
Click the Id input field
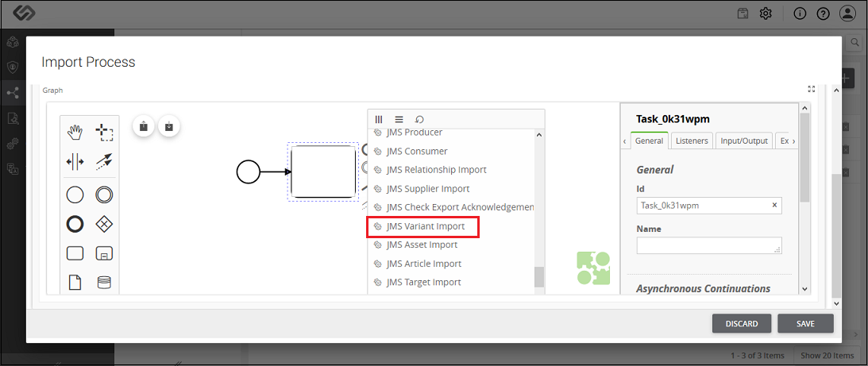pyautogui.click(x=709, y=206)
